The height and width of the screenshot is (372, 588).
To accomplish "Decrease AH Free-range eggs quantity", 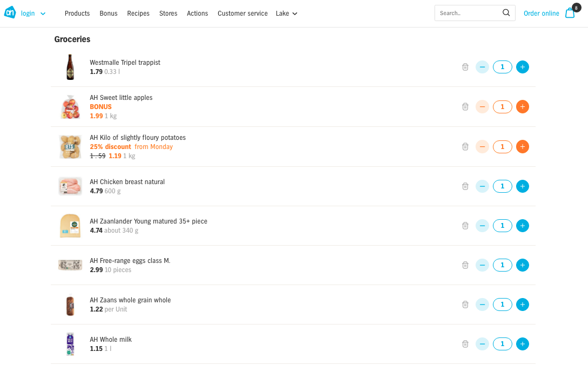I will [482, 265].
